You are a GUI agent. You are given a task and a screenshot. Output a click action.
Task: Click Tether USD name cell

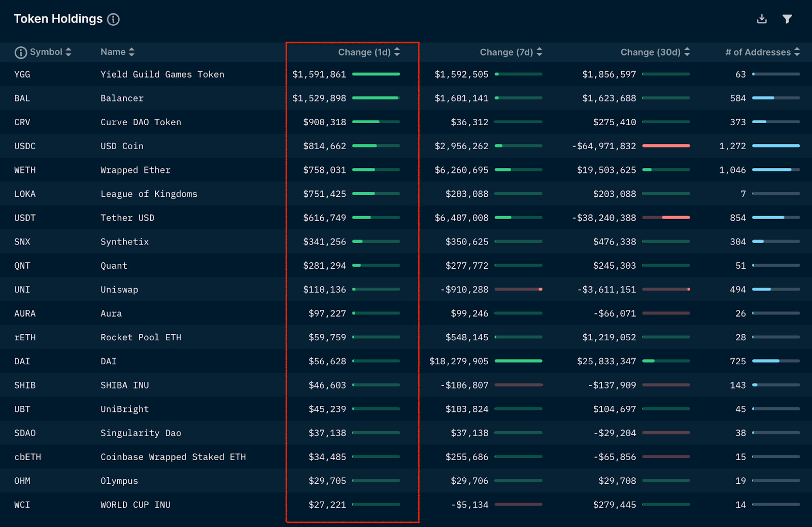point(127,218)
